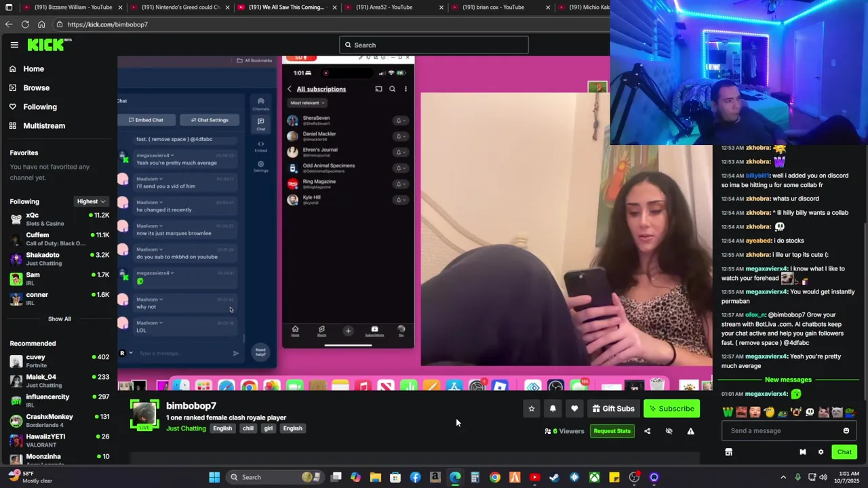Toggle the hide-viewers eye icon
Screen dimensions: 868x488
(x=669, y=431)
